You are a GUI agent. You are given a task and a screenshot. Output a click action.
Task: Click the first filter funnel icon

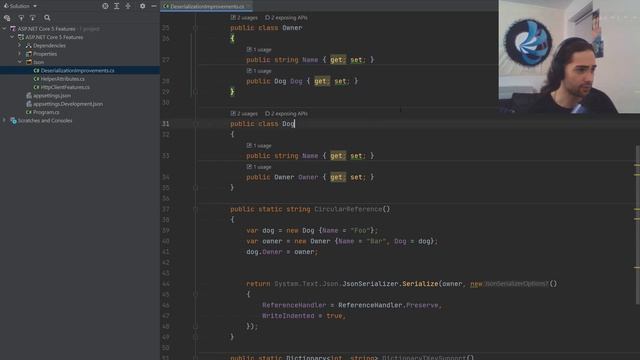point(21,18)
